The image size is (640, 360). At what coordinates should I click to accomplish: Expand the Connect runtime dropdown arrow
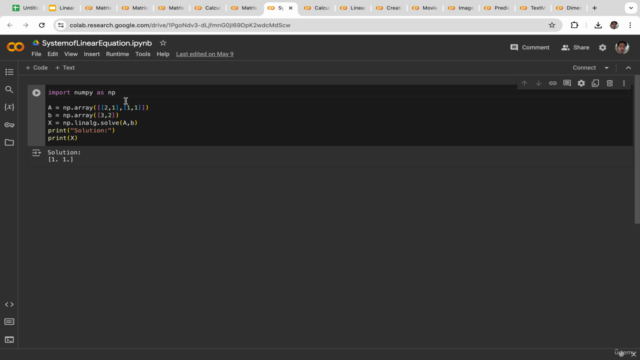pyautogui.click(x=607, y=68)
